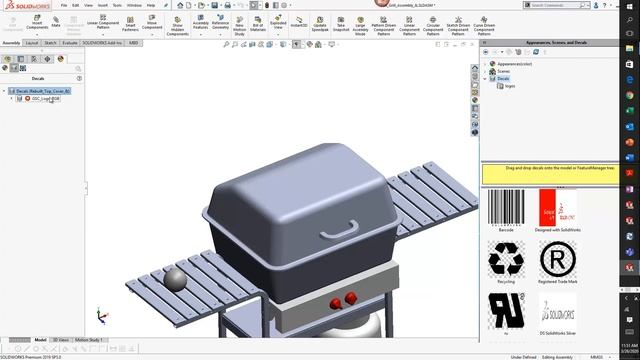
Task: Click Circular Component Pattern tool
Action: pos(433,26)
